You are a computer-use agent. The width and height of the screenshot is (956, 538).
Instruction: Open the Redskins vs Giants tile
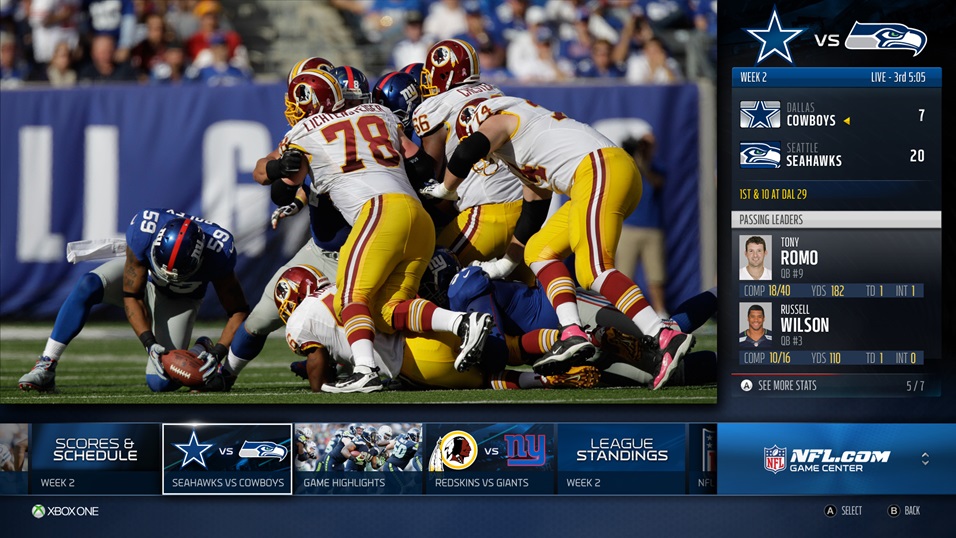(x=490, y=459)
